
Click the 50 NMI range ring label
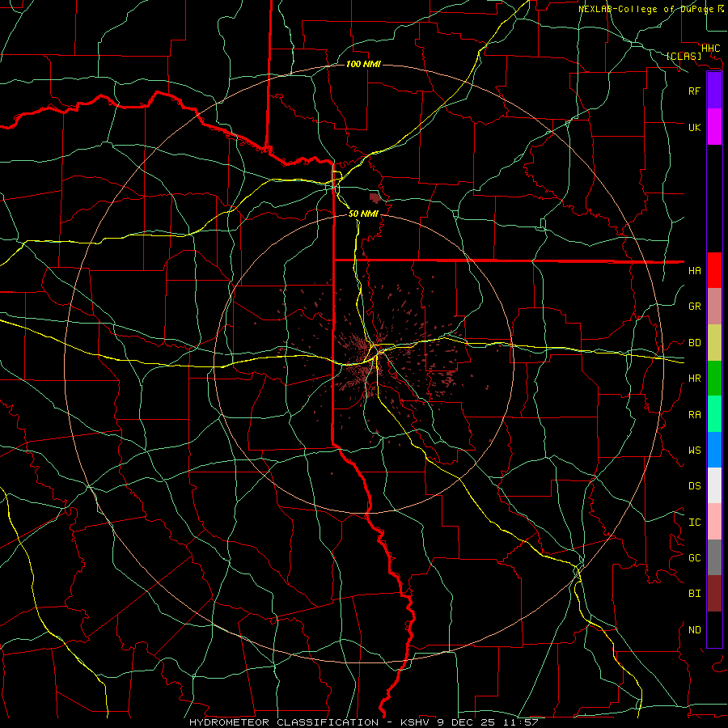tap(363, 214)
